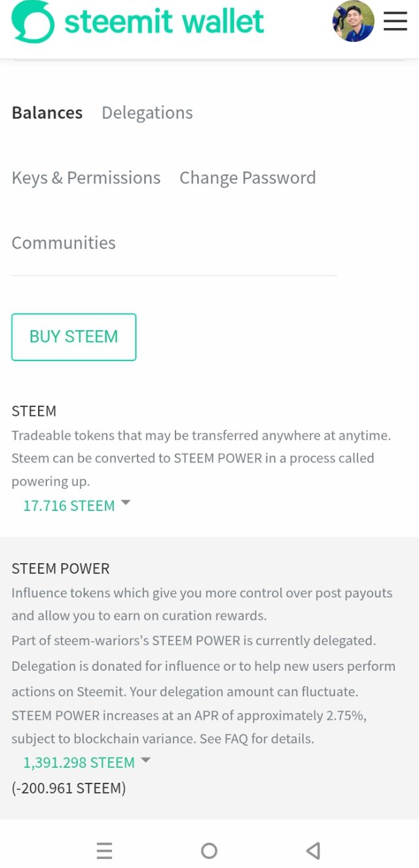Tap the Android back triangle icon
Viewport: 419px width, 868px height.
point(313,850)
